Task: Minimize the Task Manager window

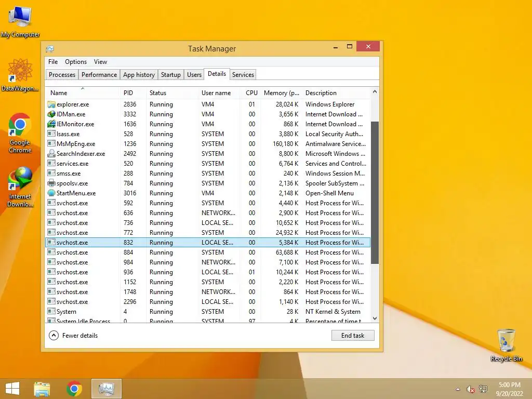Action: pos(336,47)
